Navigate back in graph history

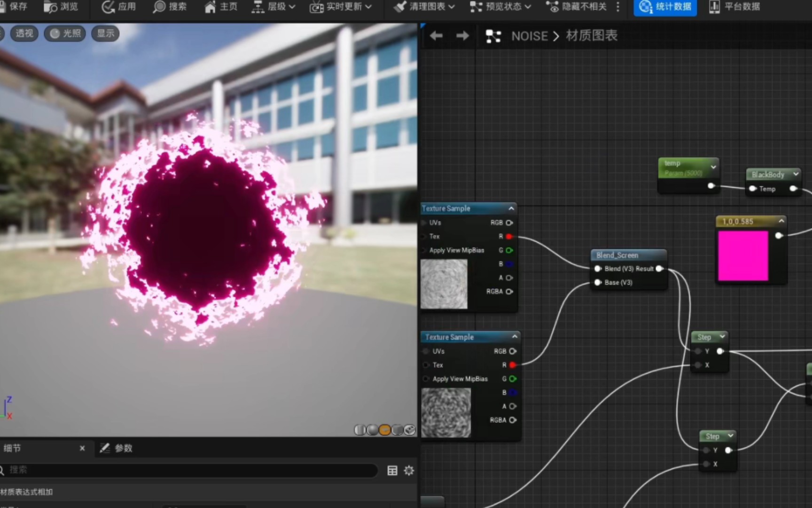coord(436,36)
